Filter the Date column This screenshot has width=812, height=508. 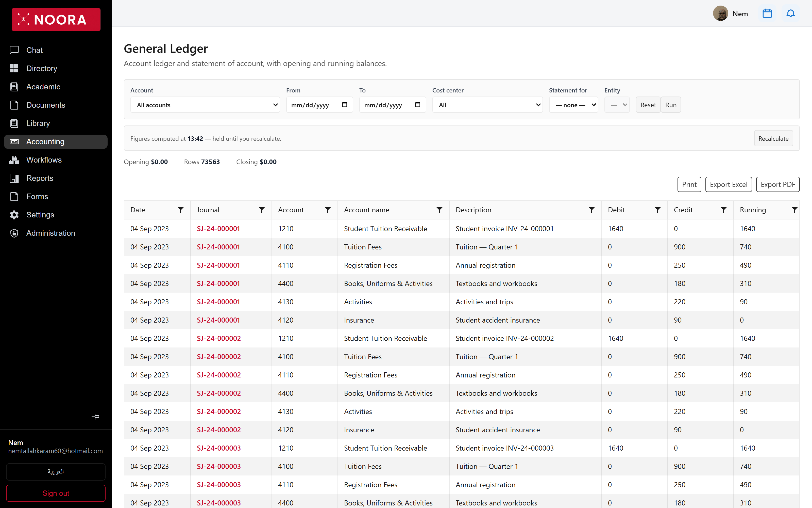(180, 210)
